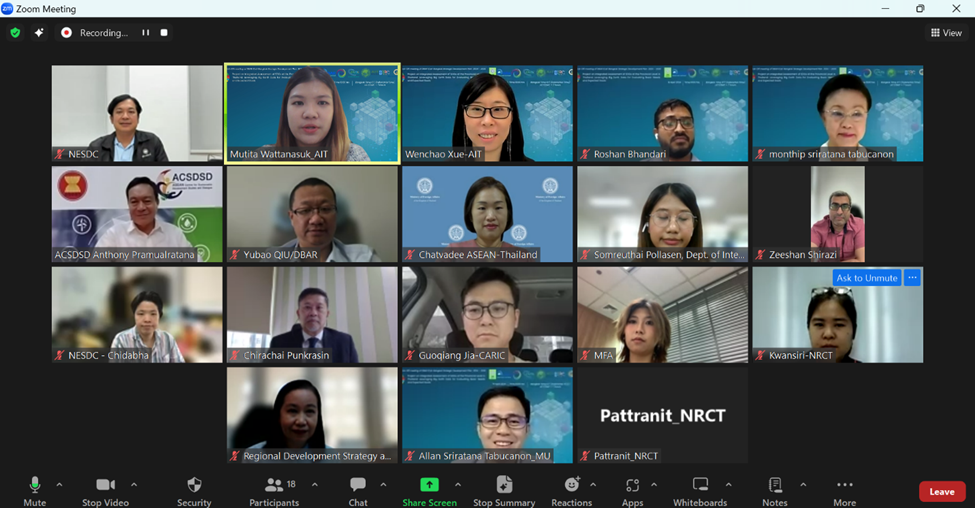Image resolution: width=980 pixels, height=509 pixels.
Task: Click the muted mic icon beside Guoqiang Jia-CARIC
Action: 410,355
